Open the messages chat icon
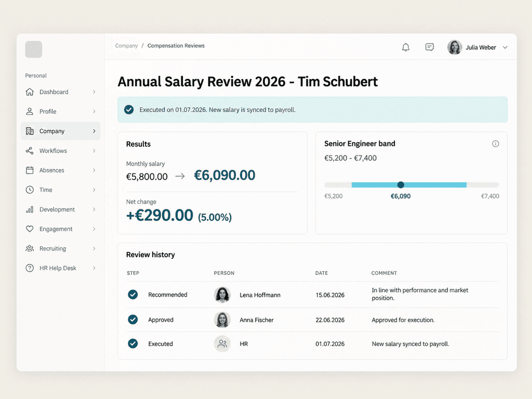Image resolution: width=532 pixels, height=399 pixels. (430, 47)
